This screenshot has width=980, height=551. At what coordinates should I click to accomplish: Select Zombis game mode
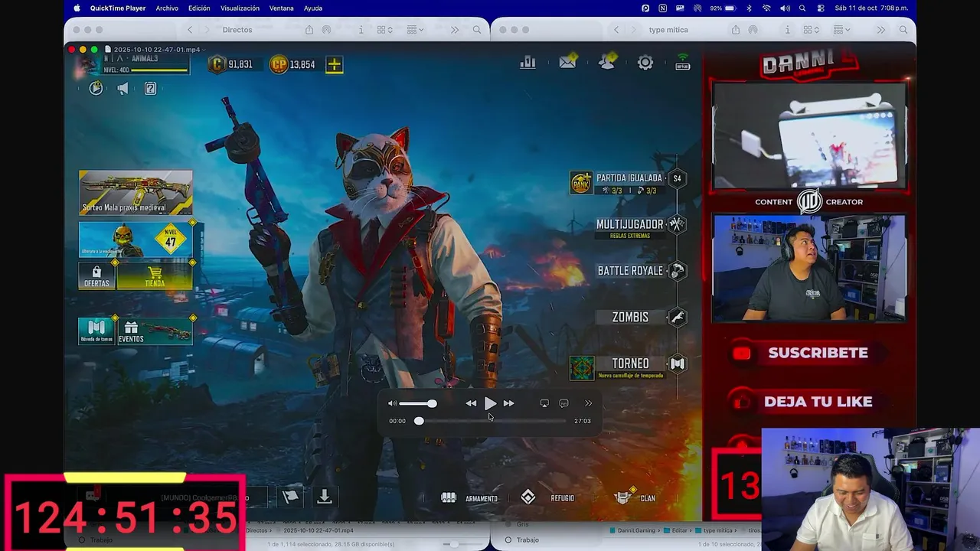point(642,317)
